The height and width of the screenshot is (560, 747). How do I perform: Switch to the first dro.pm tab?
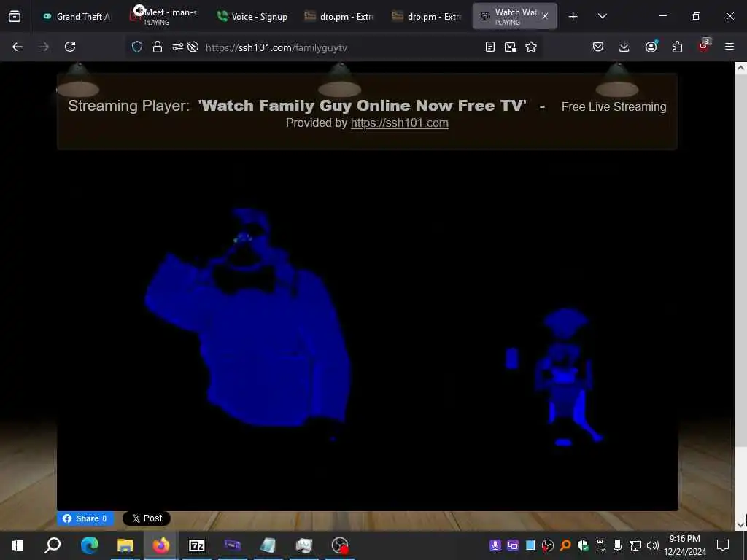pyautogui.click(x=339, y=17)
